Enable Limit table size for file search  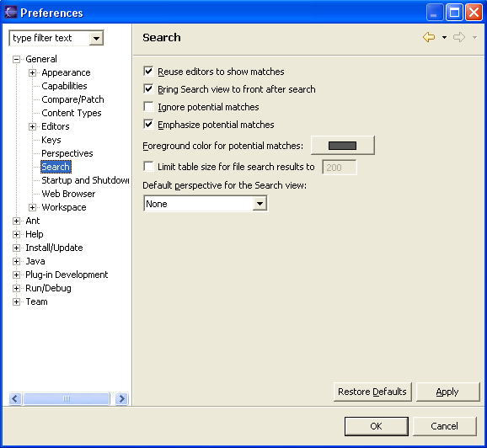point(148,167)
